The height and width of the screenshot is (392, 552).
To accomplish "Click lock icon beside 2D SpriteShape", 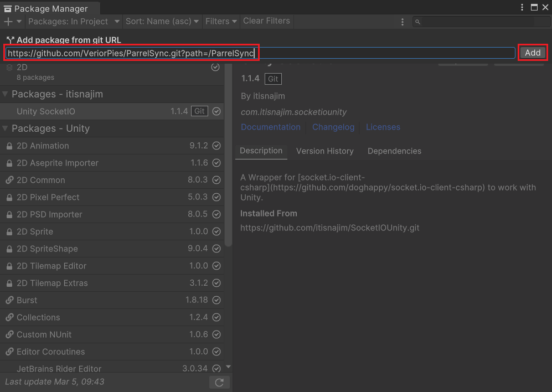I will point(9,249).
